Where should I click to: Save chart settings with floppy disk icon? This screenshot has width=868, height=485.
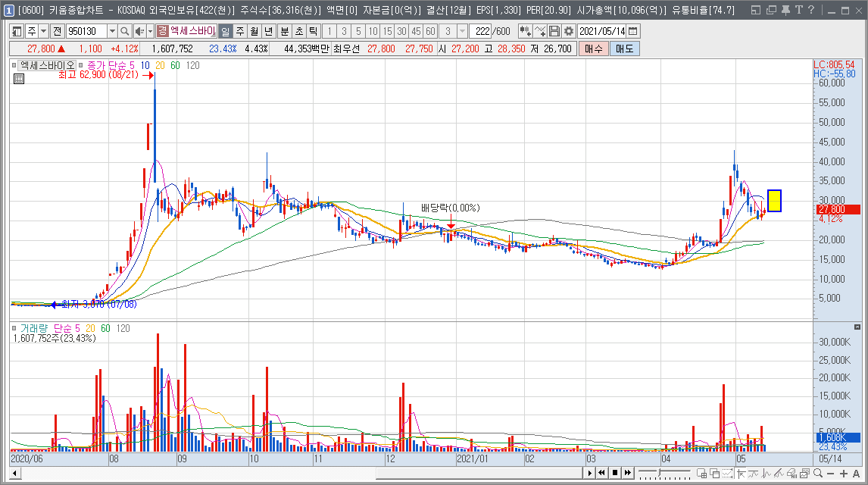tap(554, 32)
